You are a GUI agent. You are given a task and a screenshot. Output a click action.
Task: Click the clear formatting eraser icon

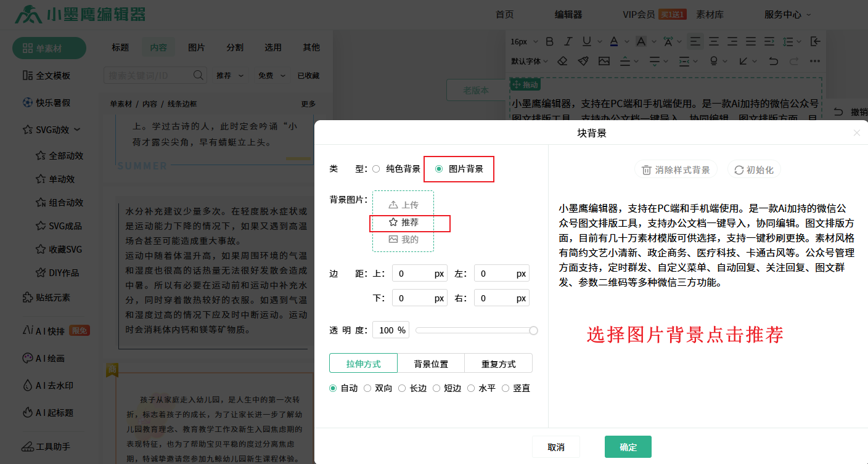(x=562, y=61)
